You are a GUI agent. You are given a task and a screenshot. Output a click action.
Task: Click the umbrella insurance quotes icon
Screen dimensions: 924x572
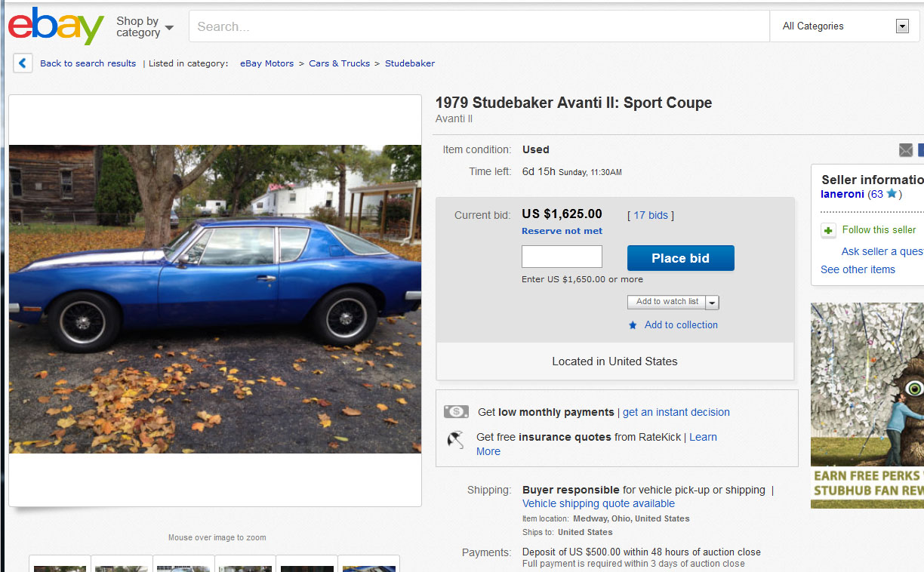(456, 439)
